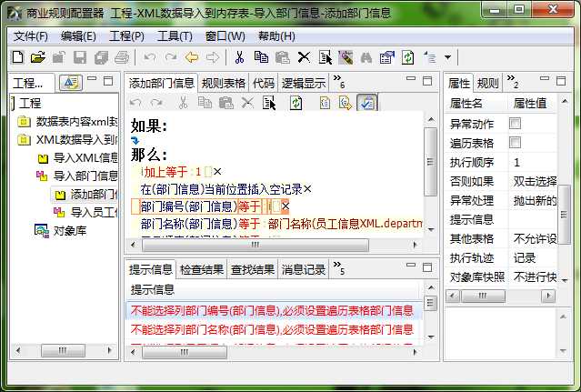
Task: Switch to the 规则 tab in properties panel
Action: coord(487,83)
